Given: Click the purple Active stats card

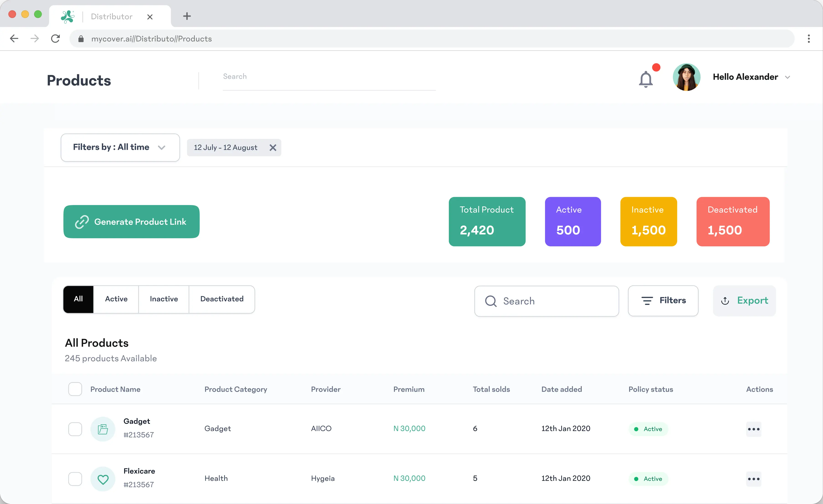Looking at the screenshot, I should [573, 221].
